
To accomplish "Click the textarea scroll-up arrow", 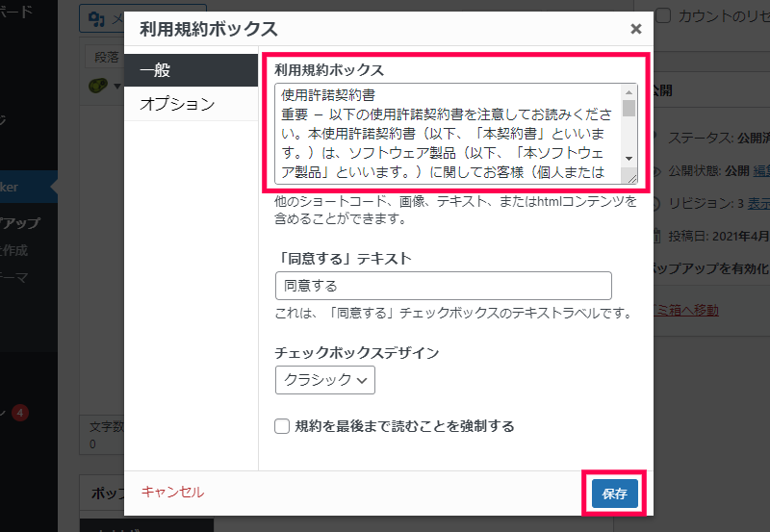I will (629, 92).
